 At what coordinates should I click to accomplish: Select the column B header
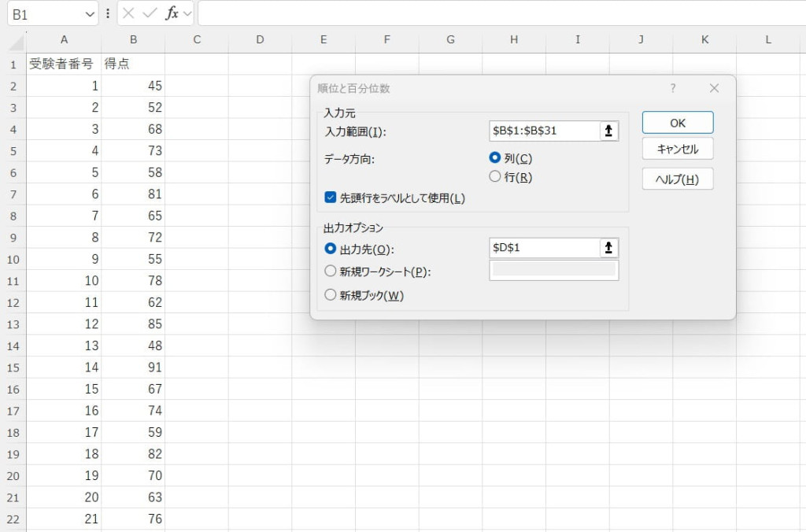tap(133, 39)
